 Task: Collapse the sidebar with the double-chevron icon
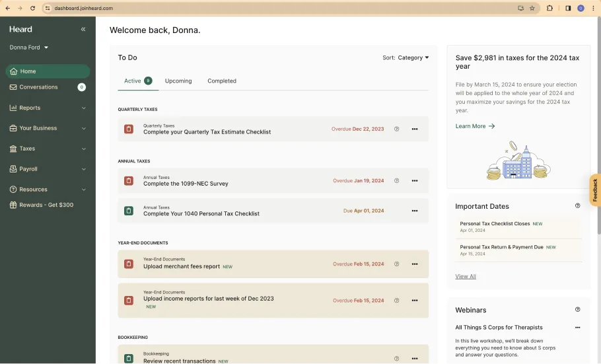point(83,29)
